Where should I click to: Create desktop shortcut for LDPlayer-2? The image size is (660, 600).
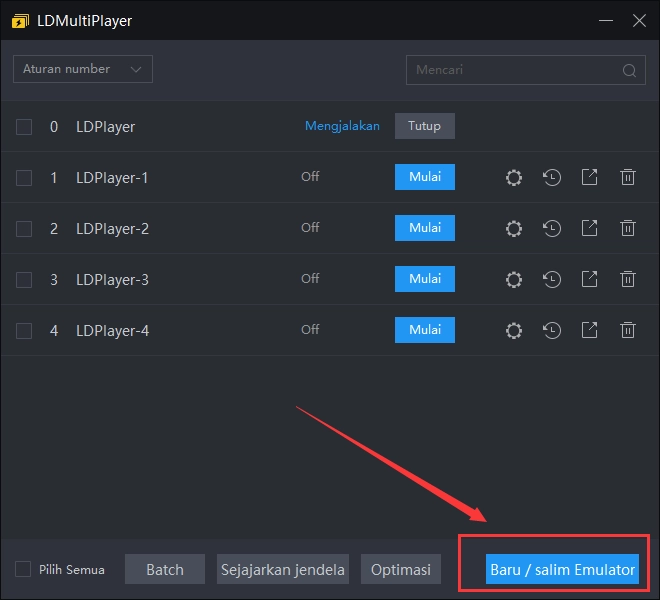(x=590, y=228)
